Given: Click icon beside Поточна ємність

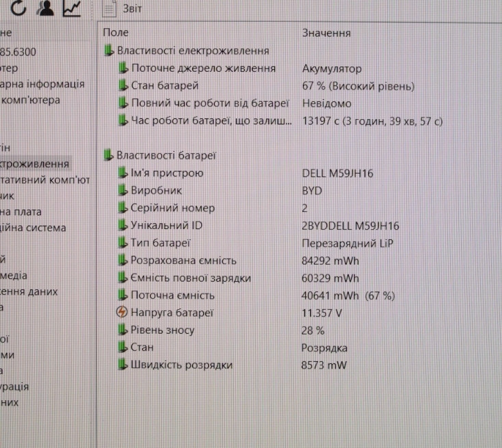Looking at the screenshot, I should click(122, 295).
